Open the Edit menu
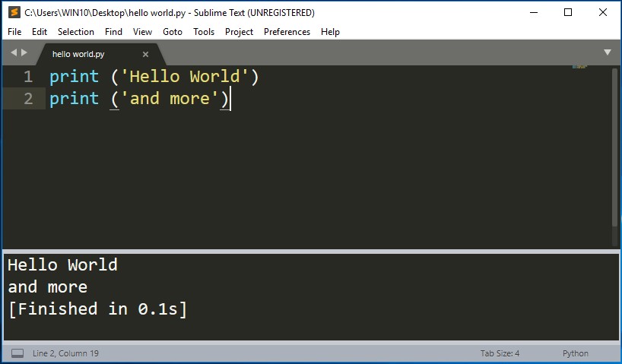The image size is (622, 364). pos(40,32)
